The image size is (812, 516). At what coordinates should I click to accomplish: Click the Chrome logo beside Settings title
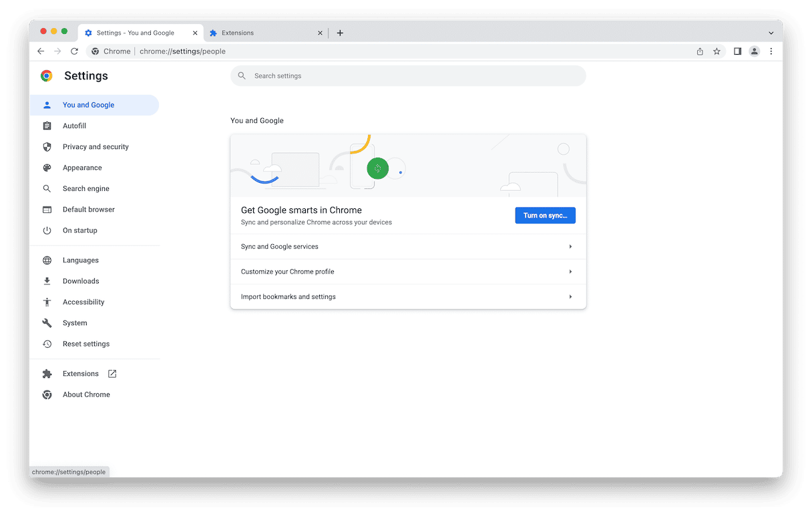pos(47,76)
